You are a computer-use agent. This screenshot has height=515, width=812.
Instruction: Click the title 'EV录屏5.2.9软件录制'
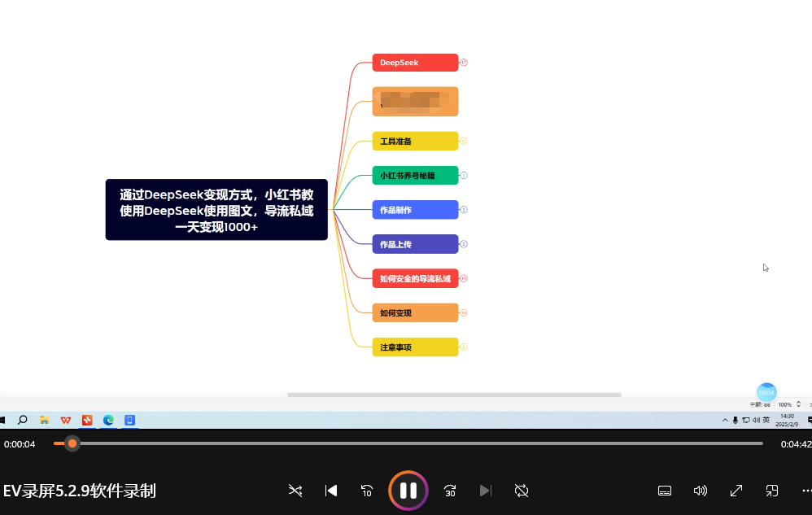(80, 491)
